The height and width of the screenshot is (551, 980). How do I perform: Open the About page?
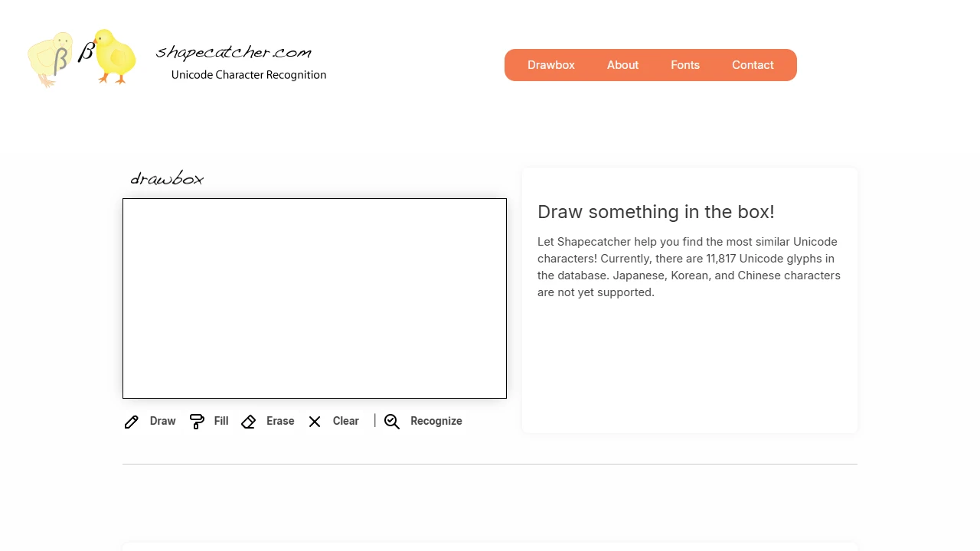point(622,65)
